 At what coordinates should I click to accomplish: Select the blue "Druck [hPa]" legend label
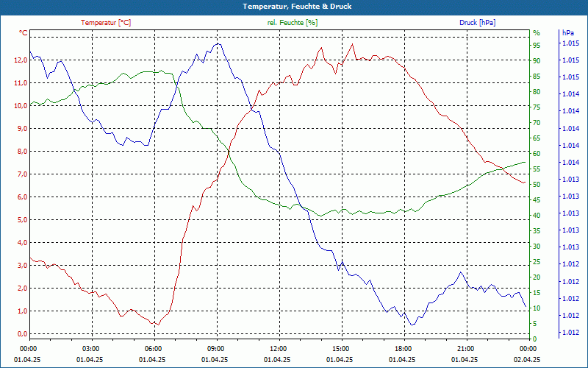pos(477,23)
